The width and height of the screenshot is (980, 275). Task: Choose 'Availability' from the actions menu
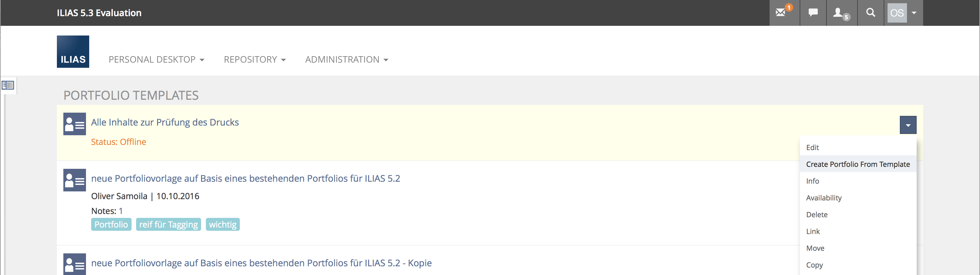[x=824, y=198]
